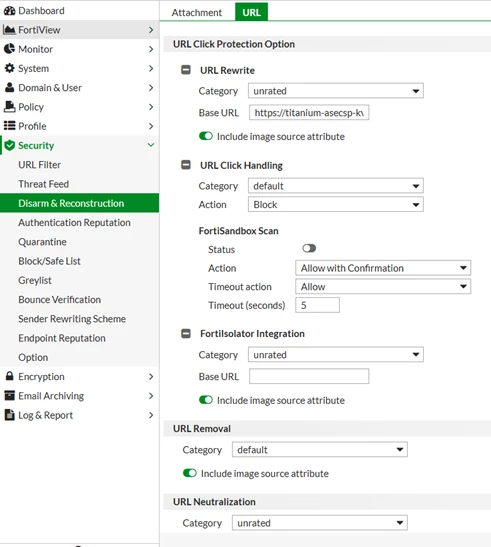Click the Monitor pie chart icon
The image size is (491, 547).
click(x=9, y=49)
